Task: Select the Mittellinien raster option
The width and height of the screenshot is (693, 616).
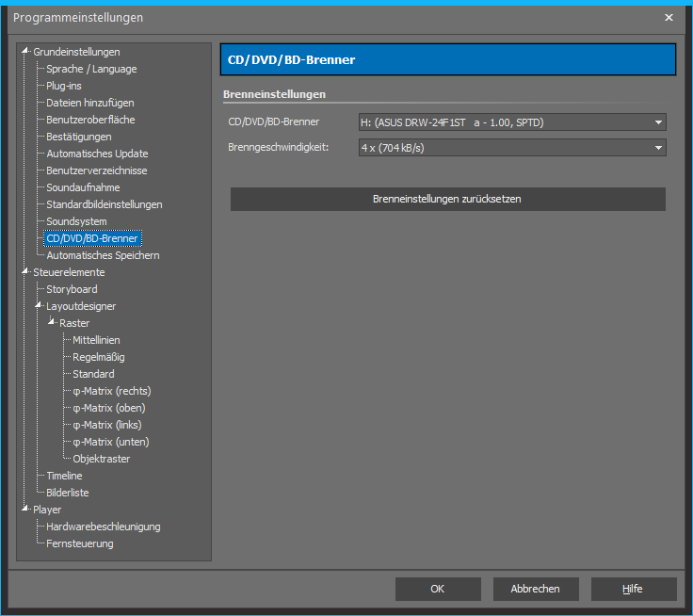Action: click(96, 340)
